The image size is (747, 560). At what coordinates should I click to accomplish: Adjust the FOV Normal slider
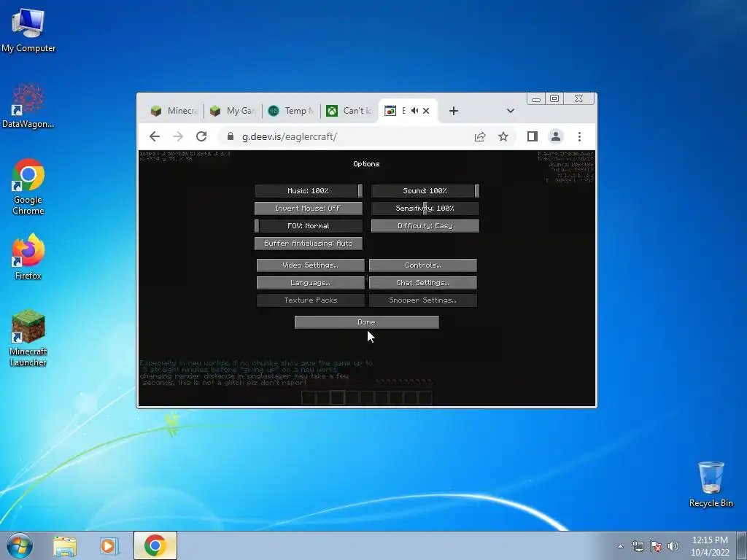pyautogui.click(x=309, y=226)
